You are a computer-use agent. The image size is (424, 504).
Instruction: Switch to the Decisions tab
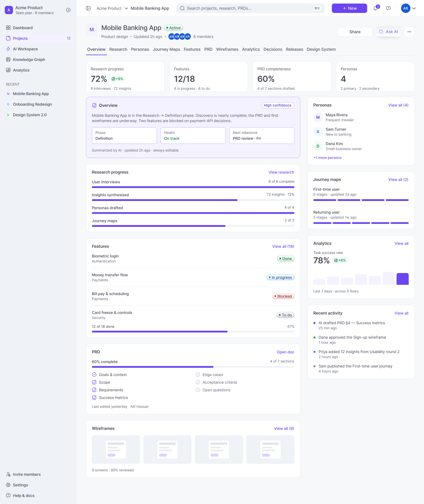click(273, 49)
